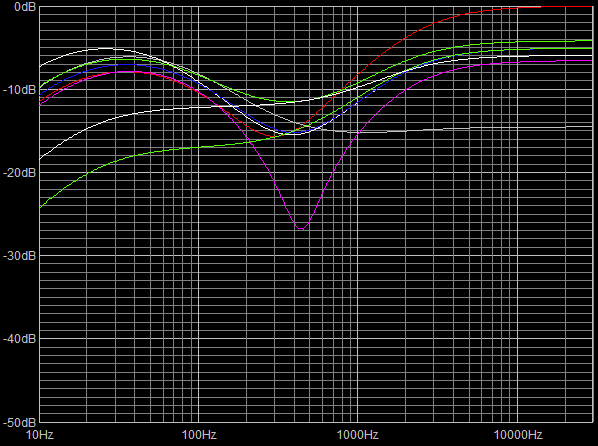Select the 100Hz frequency label
Image resolution: width=598 pixels, height=446 pixels.
pos(199,435)
